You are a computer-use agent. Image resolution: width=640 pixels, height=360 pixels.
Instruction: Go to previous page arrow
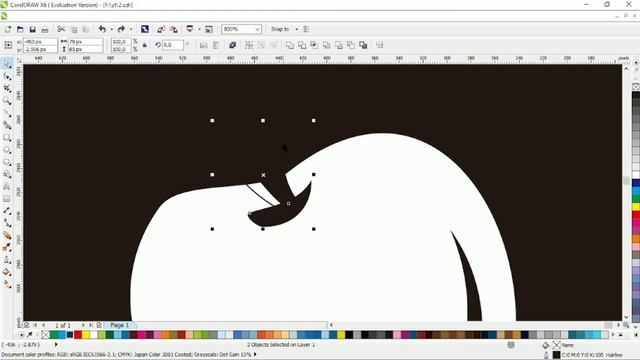[44, 325]
